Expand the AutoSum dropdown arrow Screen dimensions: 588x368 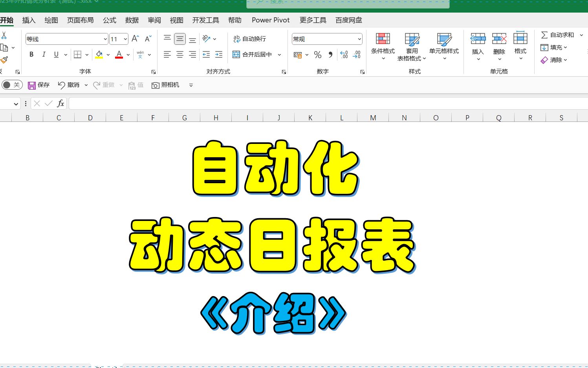(582, 35)
